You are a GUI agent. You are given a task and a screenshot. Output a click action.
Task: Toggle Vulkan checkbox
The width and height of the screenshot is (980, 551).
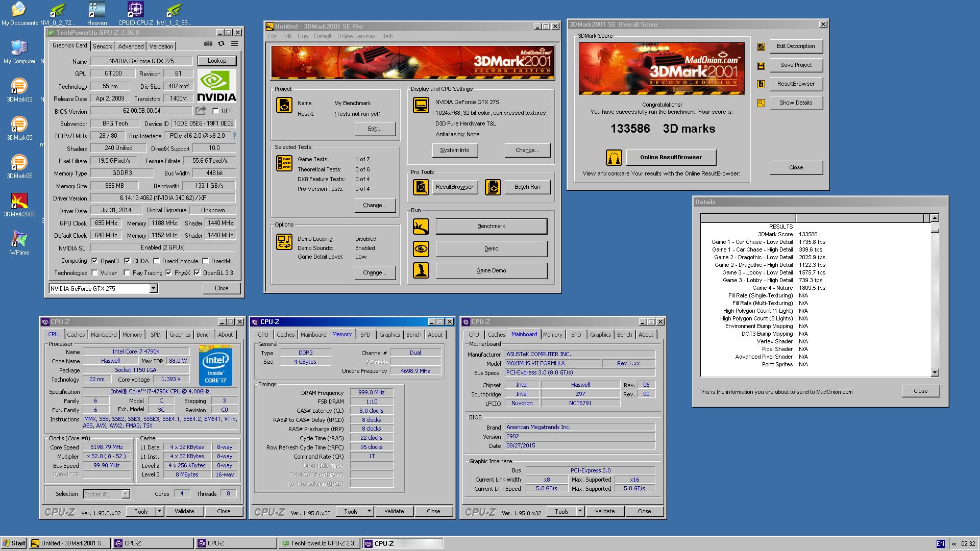pyautogui.click(x=94, y=273)
